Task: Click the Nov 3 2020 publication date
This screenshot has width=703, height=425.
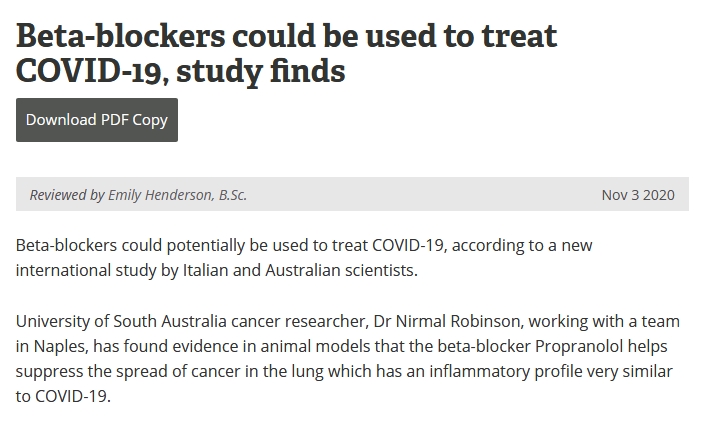Action: (x=638, y=195)
